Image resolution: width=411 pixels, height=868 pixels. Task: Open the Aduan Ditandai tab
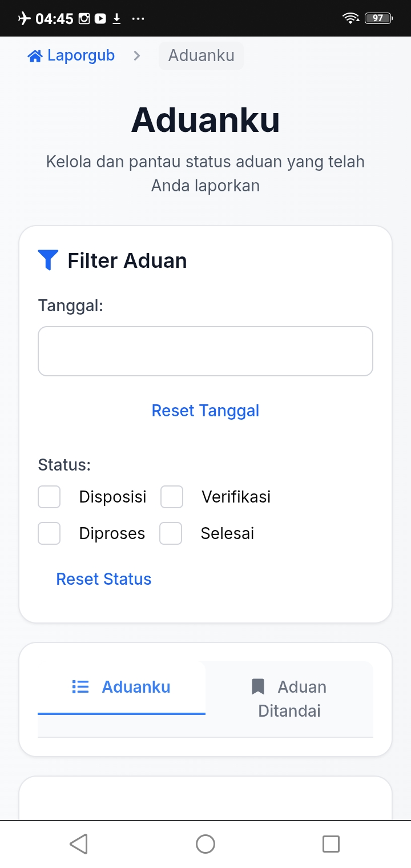[x=289, y=698]
